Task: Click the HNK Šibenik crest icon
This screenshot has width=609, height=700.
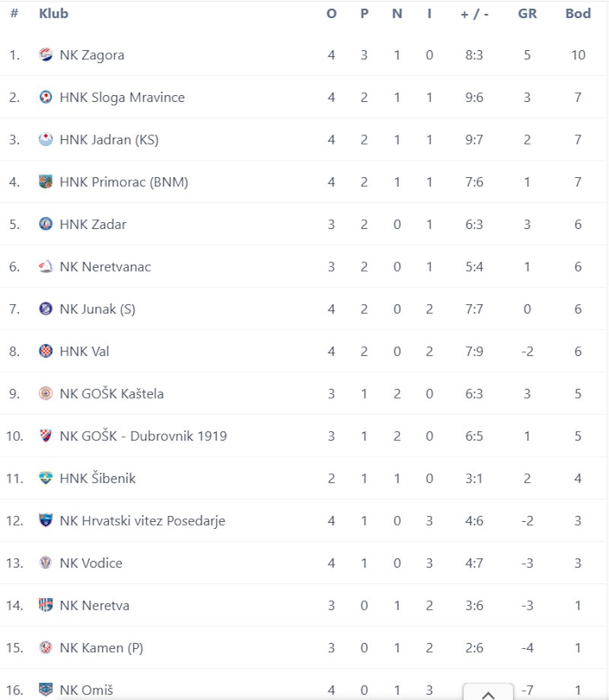Action: pos(46,478)
